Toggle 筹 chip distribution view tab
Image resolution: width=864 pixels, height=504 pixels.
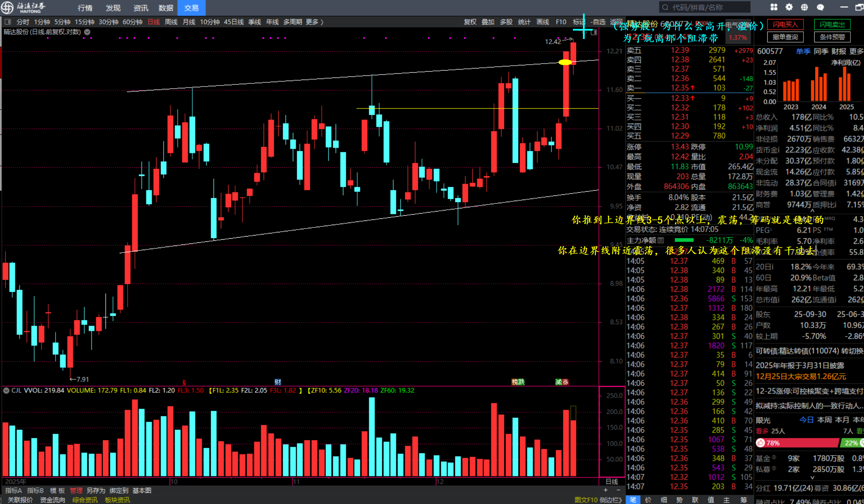744,500
